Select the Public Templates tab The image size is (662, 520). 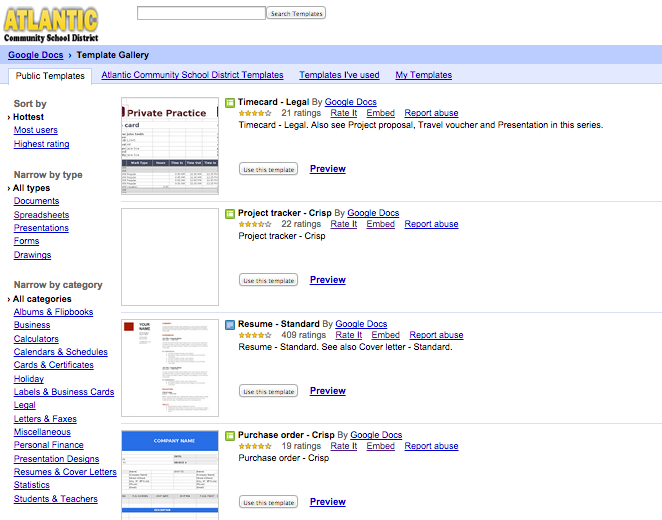(50, 76)
